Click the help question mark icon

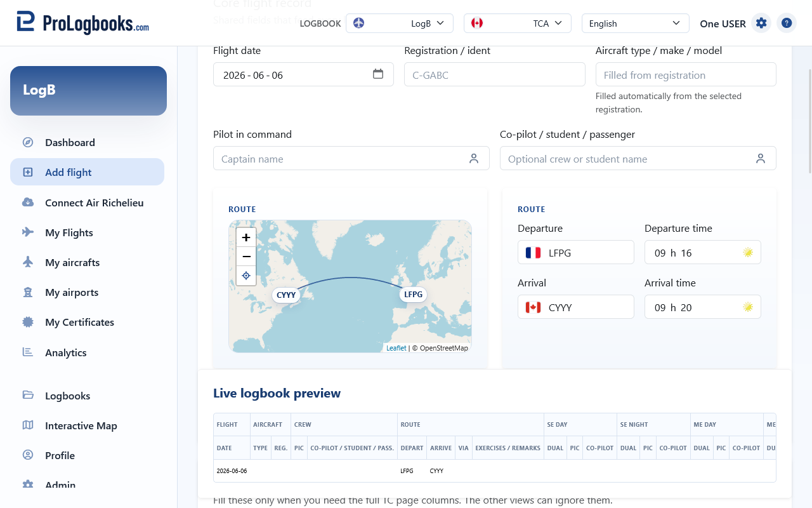pos(787,23)
